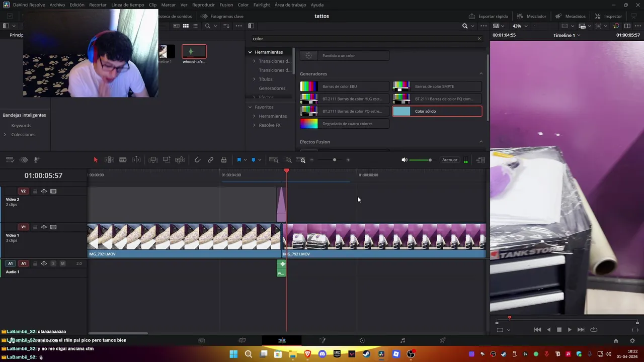
Task: Click the viewer Play forward button
Action: point(570,330)
